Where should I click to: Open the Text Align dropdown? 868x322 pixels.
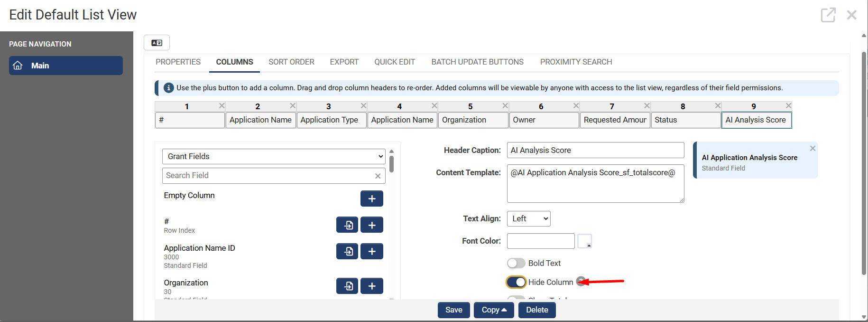pos(528,218)
